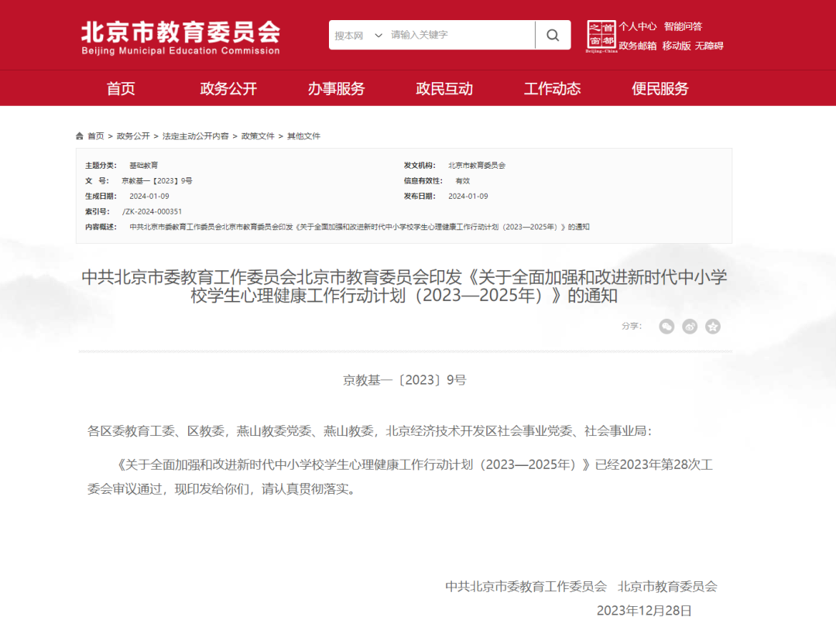Share via WeChat icon

click(x=666, y=327)
